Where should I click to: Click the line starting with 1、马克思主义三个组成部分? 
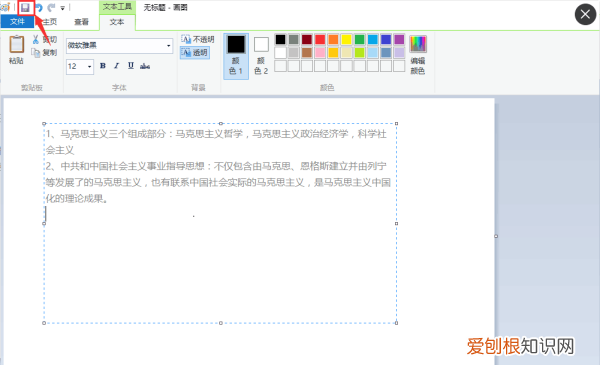[x=216, y=134]
